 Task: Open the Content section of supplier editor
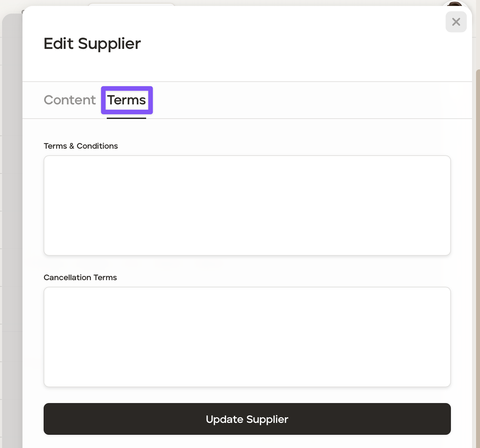click(x=70, y=100)
